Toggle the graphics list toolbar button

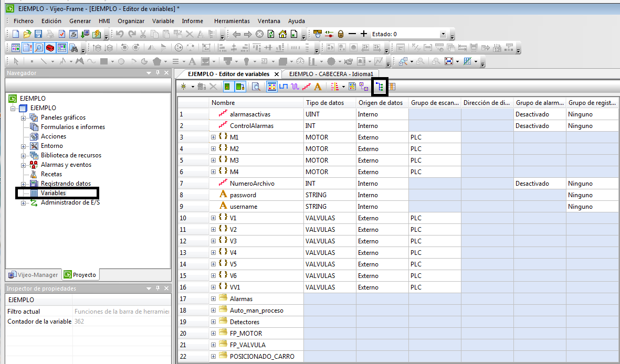tap(61, 48)
